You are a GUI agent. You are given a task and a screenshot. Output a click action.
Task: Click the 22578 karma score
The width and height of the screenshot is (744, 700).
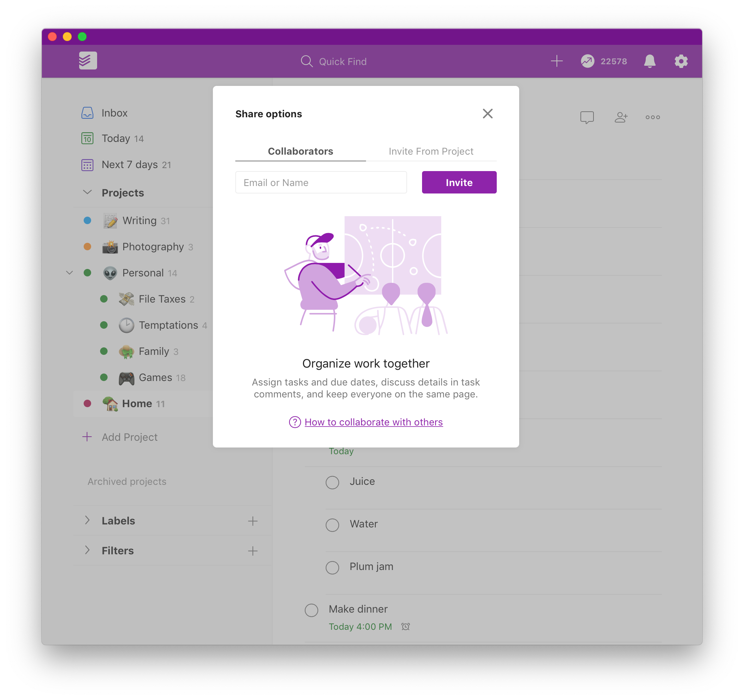pos(614,61)
